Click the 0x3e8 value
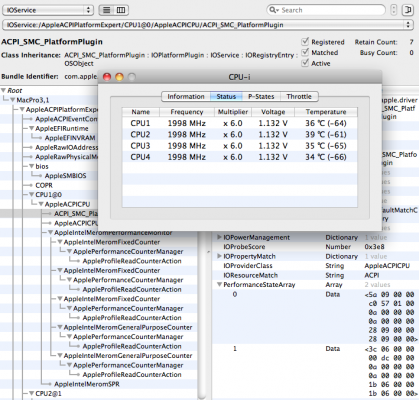This screenshot has width=419, height=400. (374, 247)
